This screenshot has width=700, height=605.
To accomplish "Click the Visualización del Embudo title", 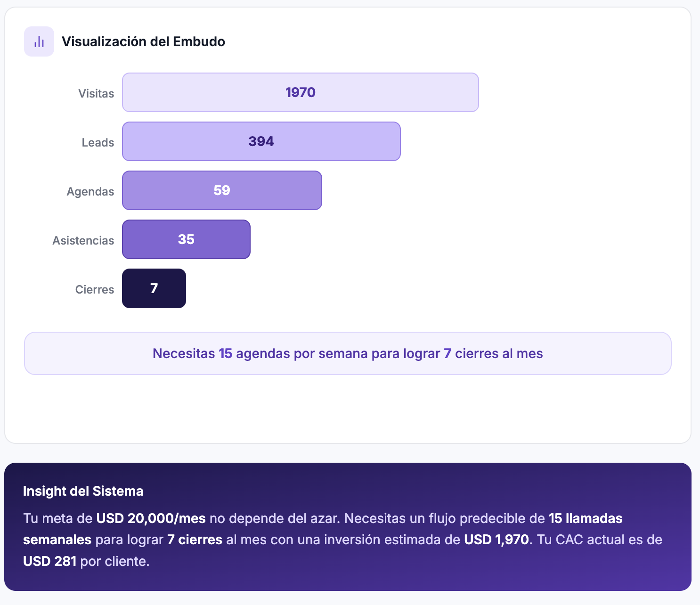I will click(x=143, y=41).
